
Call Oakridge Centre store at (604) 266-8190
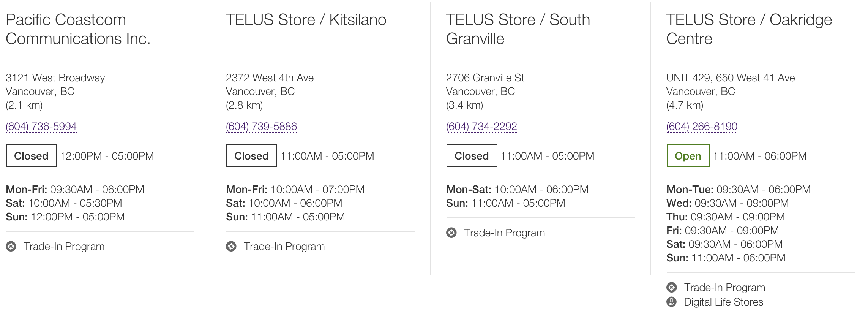point(702,127)
